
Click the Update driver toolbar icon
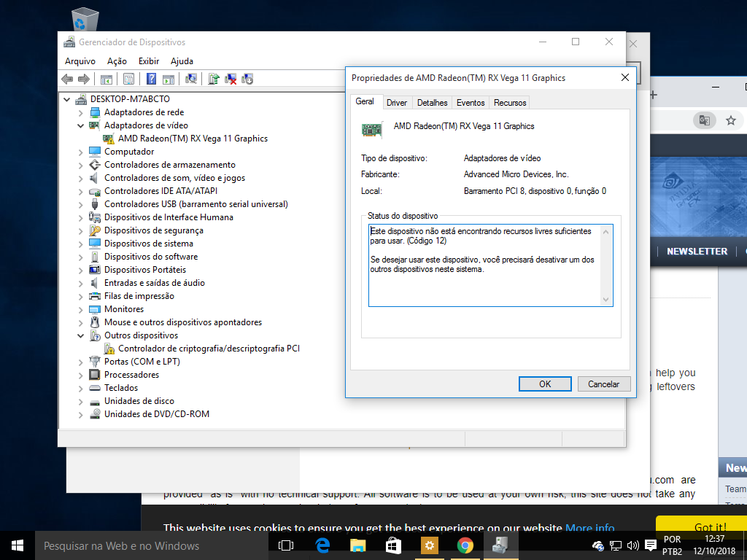(214, 79)
